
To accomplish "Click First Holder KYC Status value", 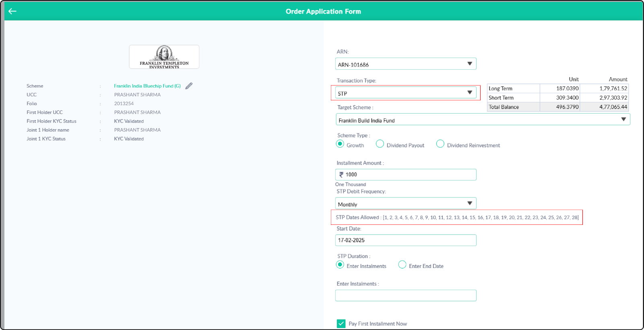I will tap(129, 121).
